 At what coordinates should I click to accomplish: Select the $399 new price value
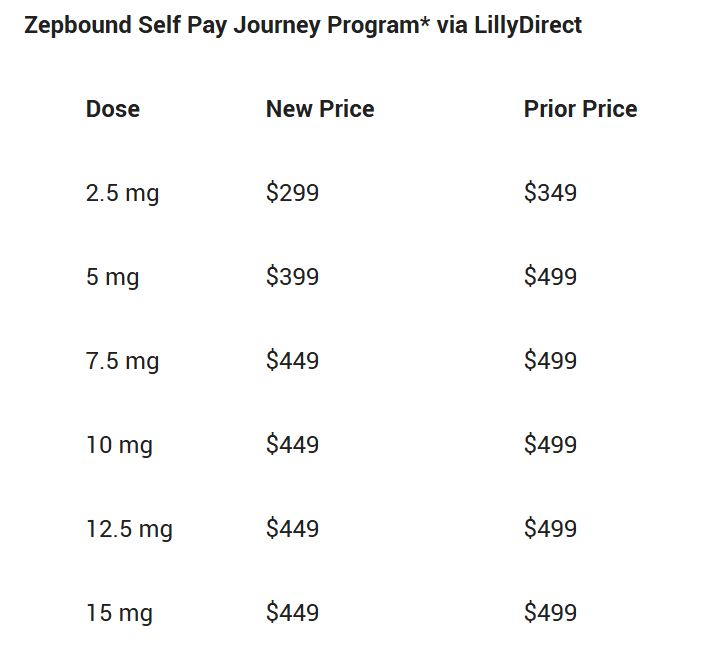pyautogui.click(x=292, y=277)
